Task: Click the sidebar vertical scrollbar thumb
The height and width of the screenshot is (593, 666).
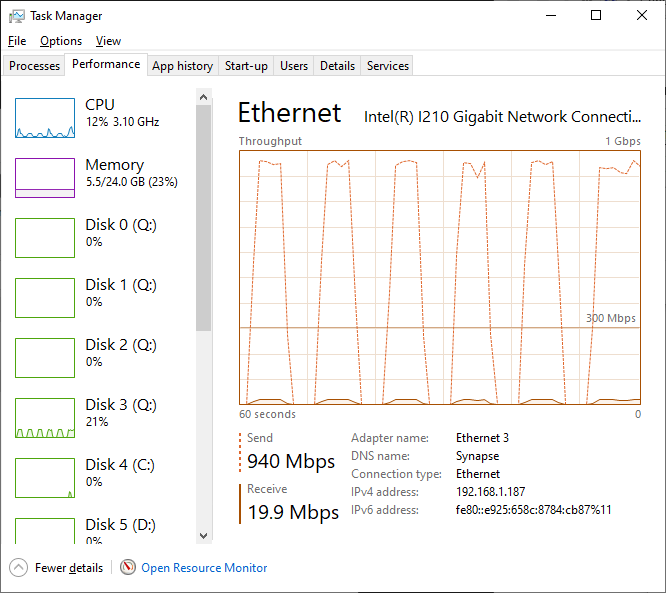Action: (203, 217)
